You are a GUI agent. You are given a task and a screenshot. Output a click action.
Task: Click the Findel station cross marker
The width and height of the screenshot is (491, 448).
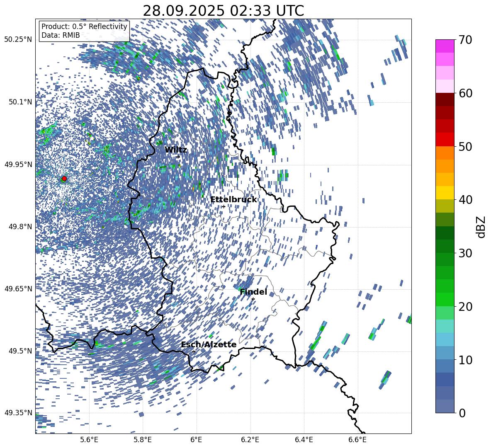[x=253, y=299]
